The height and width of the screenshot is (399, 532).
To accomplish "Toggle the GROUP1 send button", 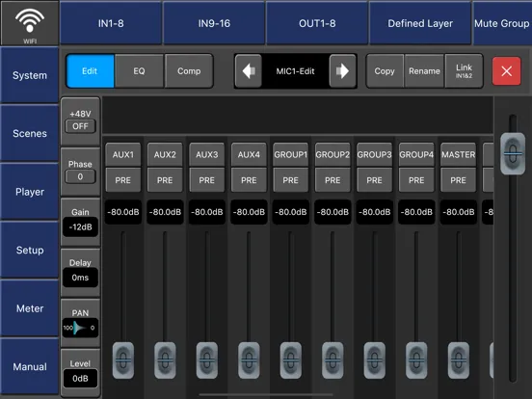I will tap(290, 155).
